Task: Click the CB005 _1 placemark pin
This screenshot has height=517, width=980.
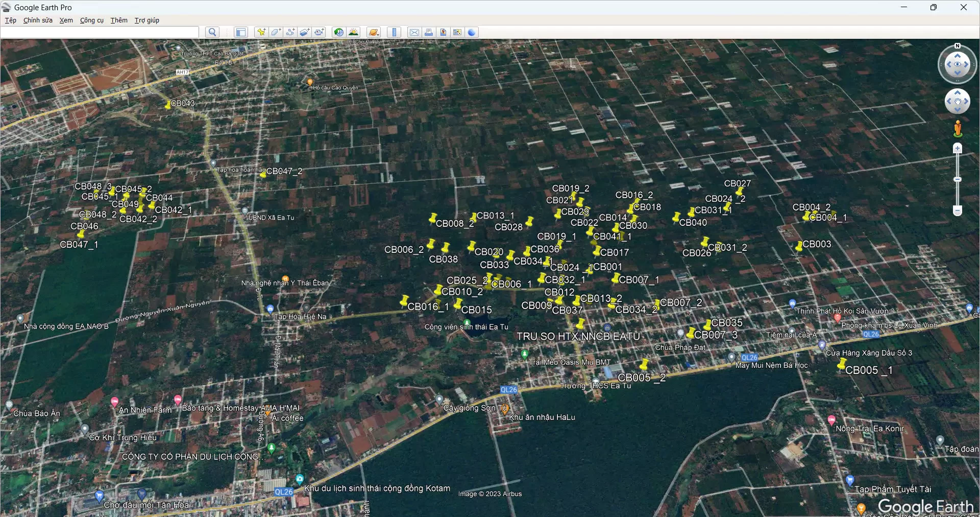Action: pos(841,364)
